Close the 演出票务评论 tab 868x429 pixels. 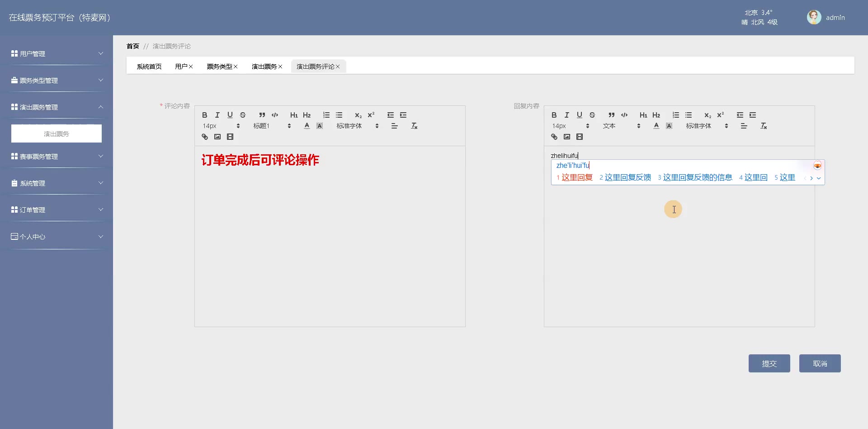pos(338,67)
